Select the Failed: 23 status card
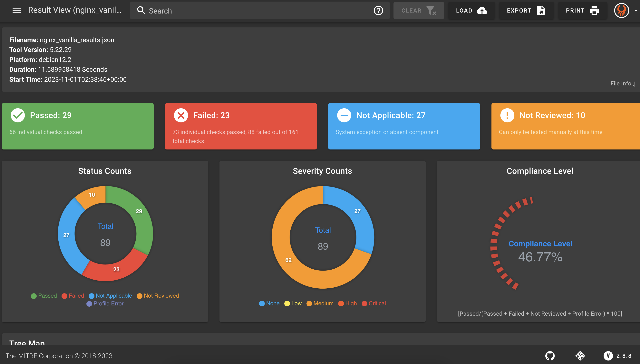This screenshot has height=364, width=640. pos(240,126)
